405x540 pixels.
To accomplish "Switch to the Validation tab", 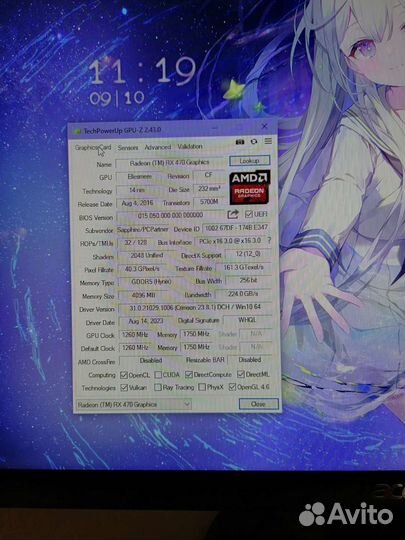I will tap(190, 146).
